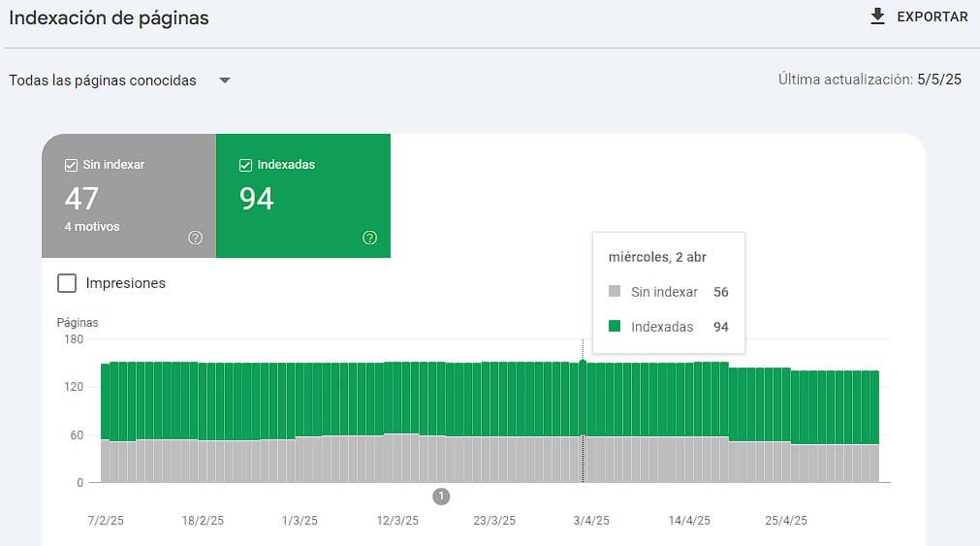Click the export download arrow icon

(878, 16)
